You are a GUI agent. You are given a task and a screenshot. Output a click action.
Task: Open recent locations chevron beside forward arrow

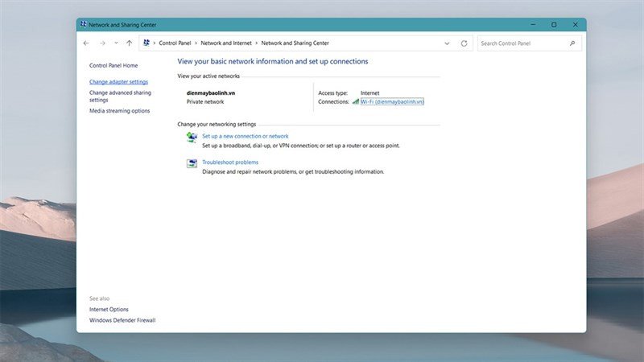coord(116,43)
